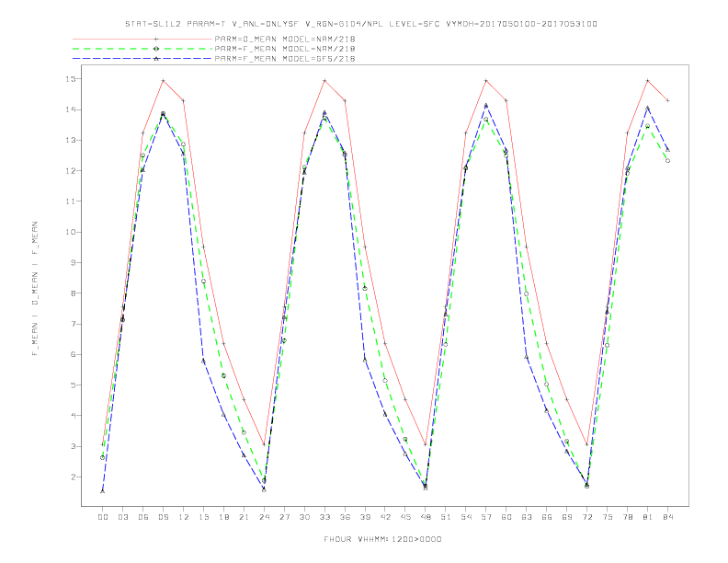Image resolution: width=728 pixels, height=563 pixels.
Task: Click x-axis forecast hour label 24
Action: pos(264,517)
